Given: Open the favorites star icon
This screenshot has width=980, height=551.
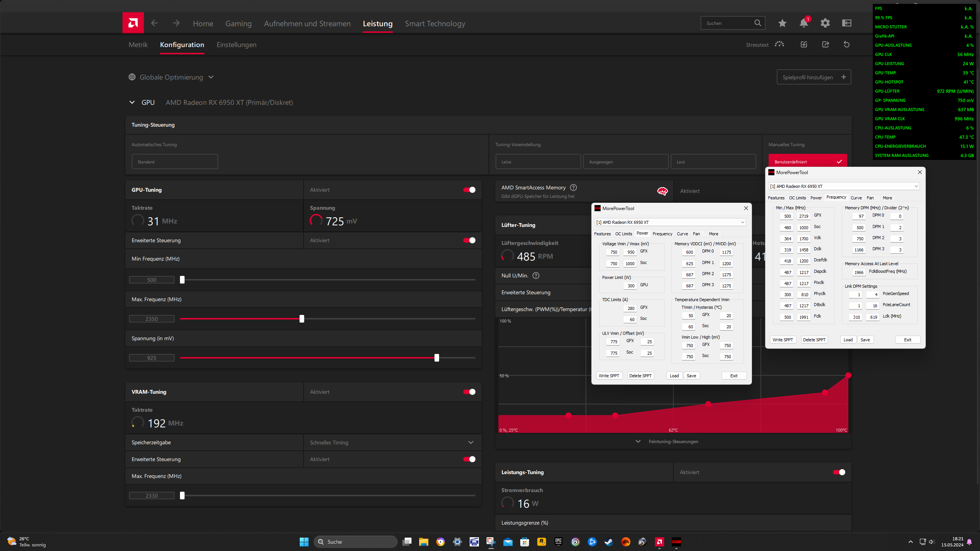Looking at the screenshot, I should pos(782,23).
